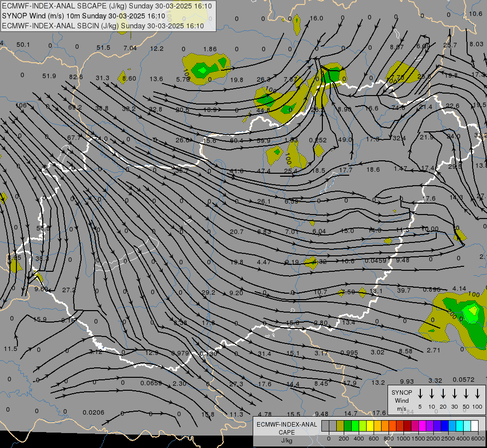Click the 1500 tick label on CAPE scale

click(x=418, y=439)
